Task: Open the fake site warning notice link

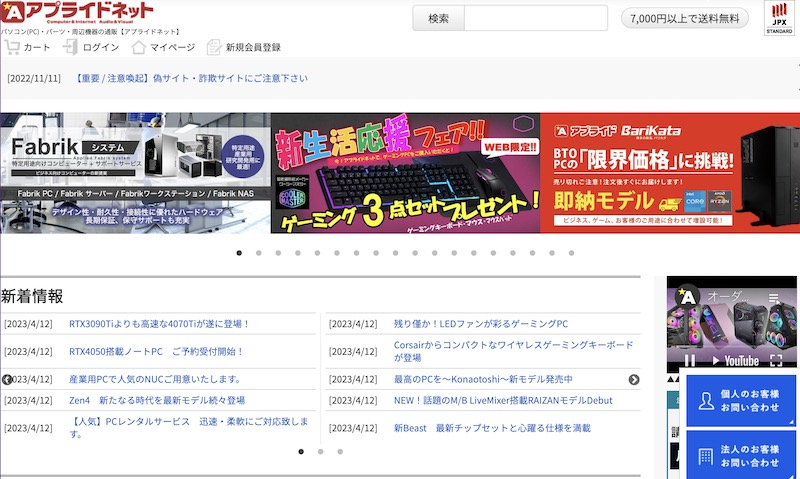Action: (x=191, y=78)
